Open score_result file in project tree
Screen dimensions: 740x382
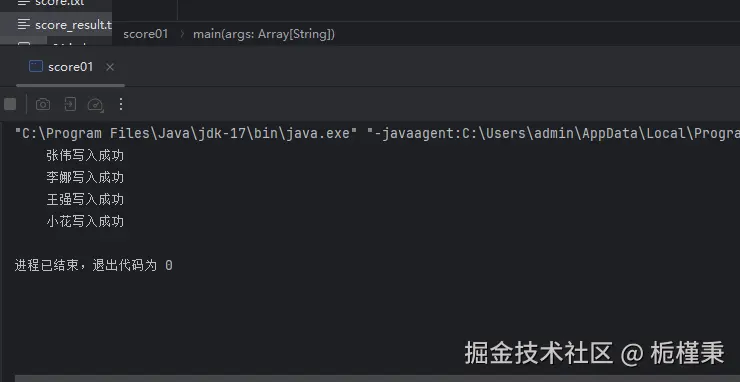56,25
